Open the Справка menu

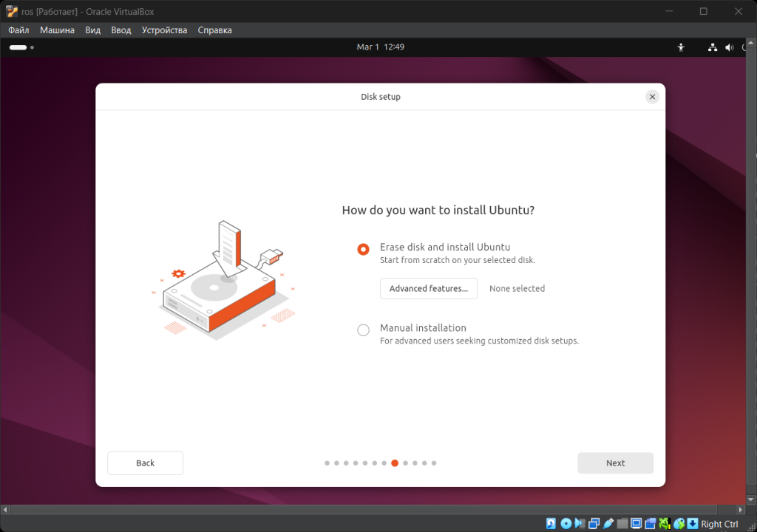tap(215, 30)
